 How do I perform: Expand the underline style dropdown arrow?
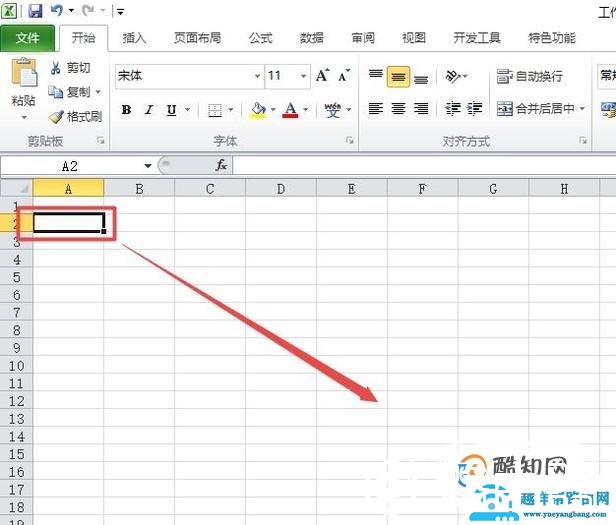point(188,110)
